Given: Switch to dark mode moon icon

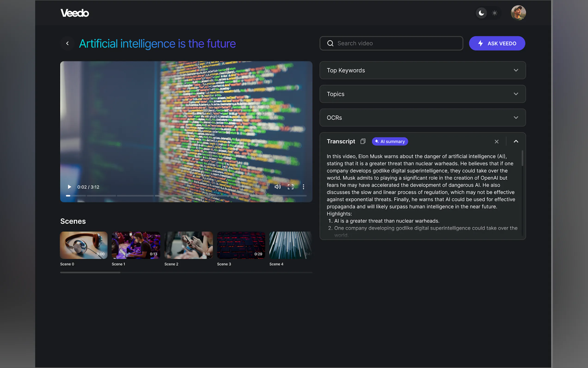Looking at the screenshot, I should 481,13.
